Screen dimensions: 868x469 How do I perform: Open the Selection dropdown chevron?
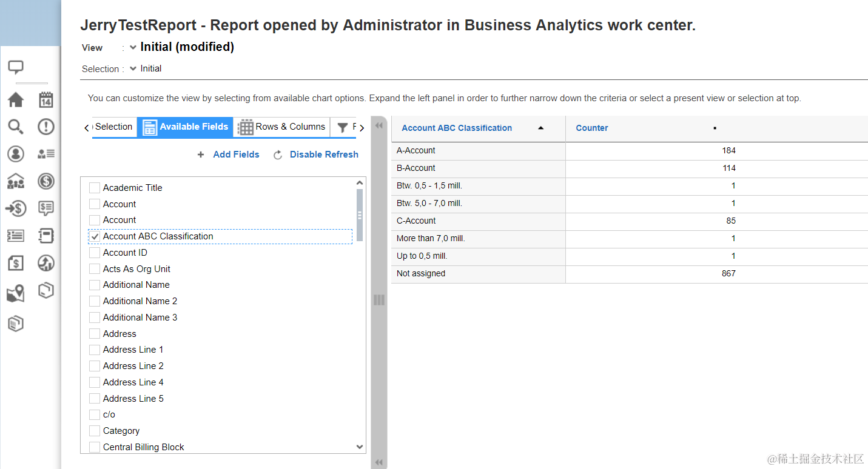[x=133, y=68]
